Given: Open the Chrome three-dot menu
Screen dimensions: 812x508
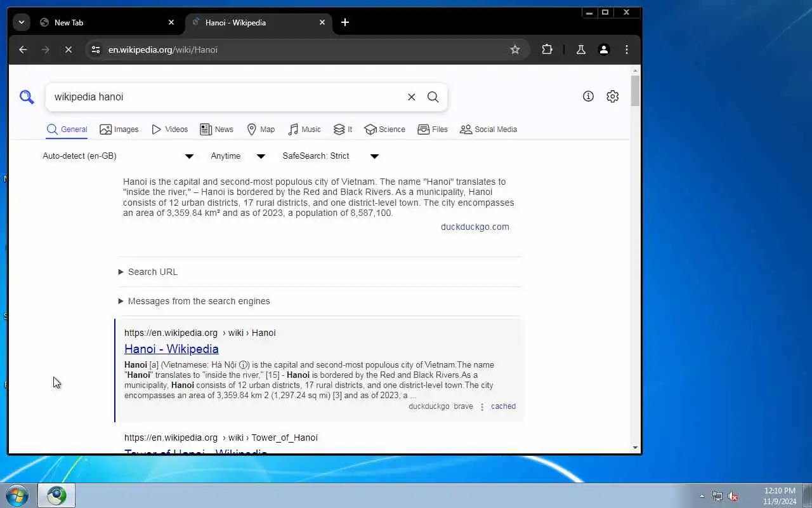Looking at the screenshot, I should (x=627, y=50).
